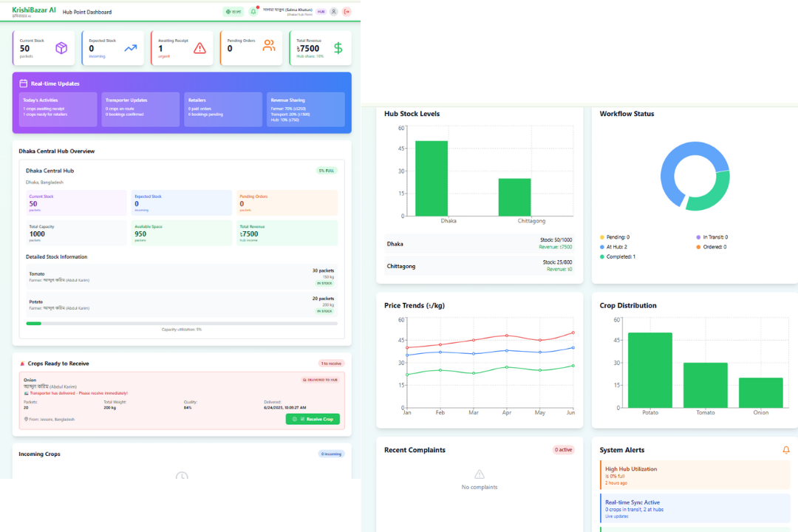Click the hub overview Total Revenue tile
The image size is (798, 532).
287,233
